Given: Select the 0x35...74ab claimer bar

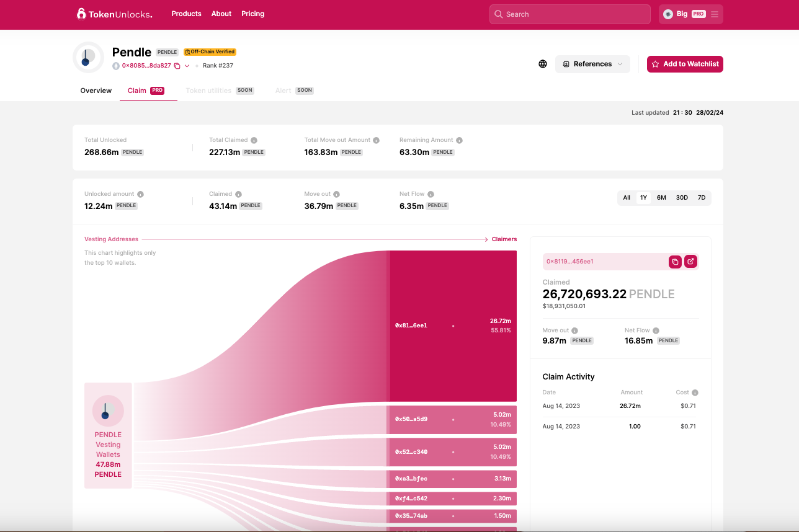Looking at the screenshot, I should point(453,516).
